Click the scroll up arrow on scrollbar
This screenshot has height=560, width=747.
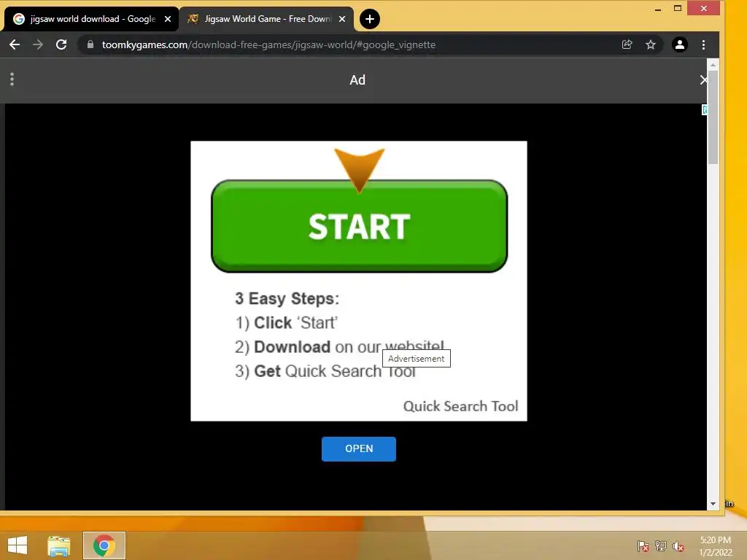coord(713,64)
